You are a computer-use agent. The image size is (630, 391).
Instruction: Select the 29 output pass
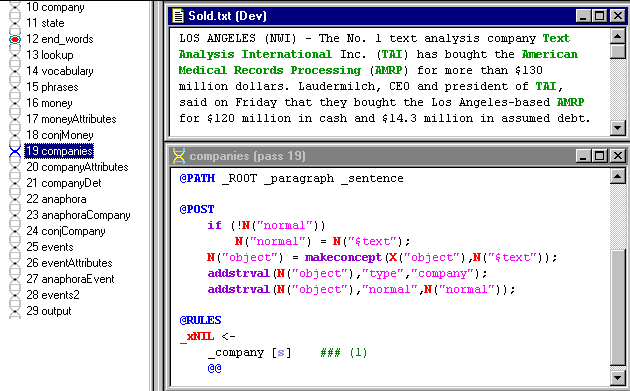tap(49, 311)
